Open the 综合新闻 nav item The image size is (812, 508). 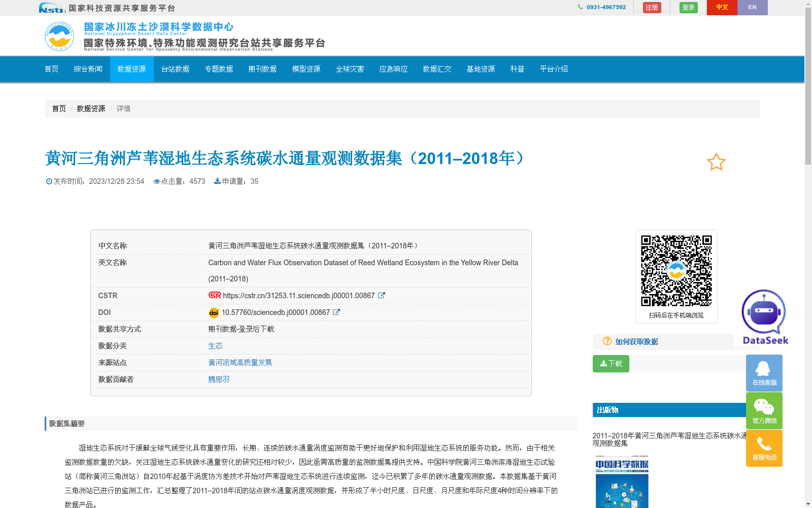click(x=88, y=69)
